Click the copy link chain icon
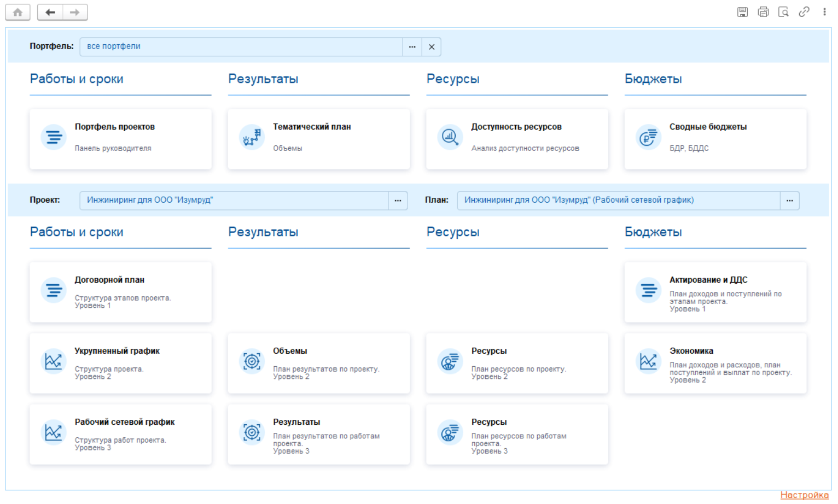This screenshot has width=838, height=504. click(x=804, y=12)
